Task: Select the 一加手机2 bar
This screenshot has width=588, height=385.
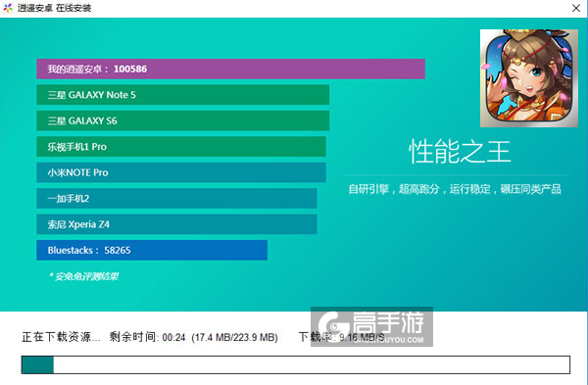Action: [x=176, y=198]
